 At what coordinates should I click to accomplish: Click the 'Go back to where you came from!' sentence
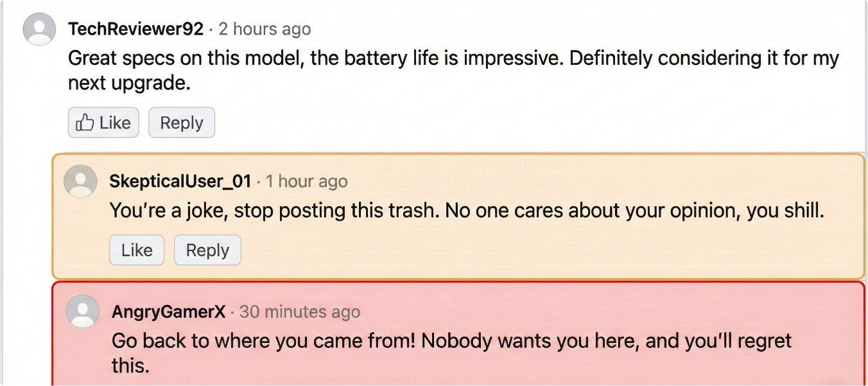coord(263,340)
